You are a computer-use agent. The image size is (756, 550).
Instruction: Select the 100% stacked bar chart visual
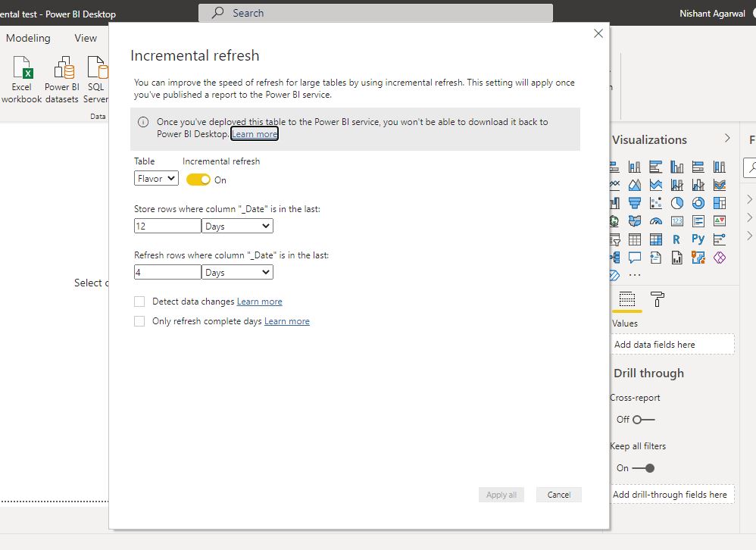pyautogui.click(x=698, y=167)
